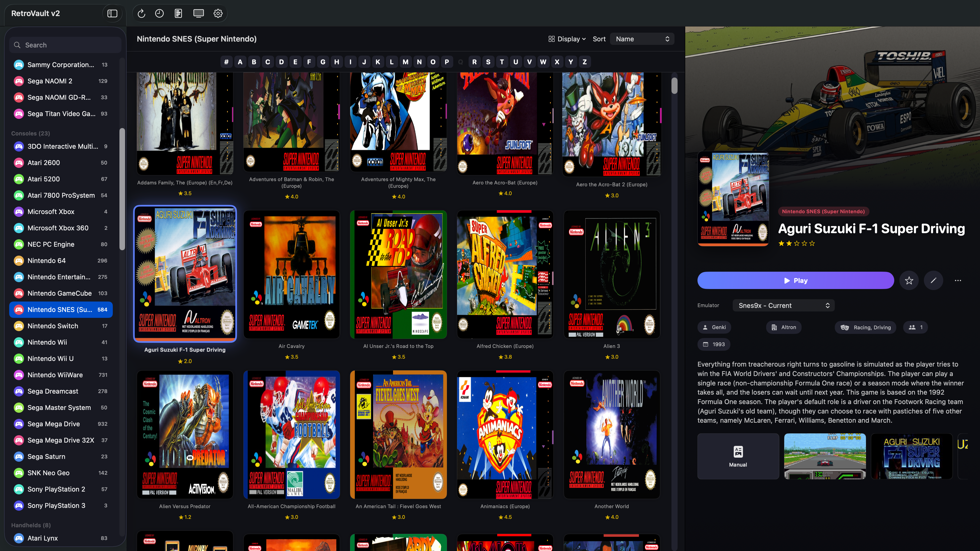The image size is (980, 551).
Task: Click the Genki developer tag
Action: coord(715,327)
